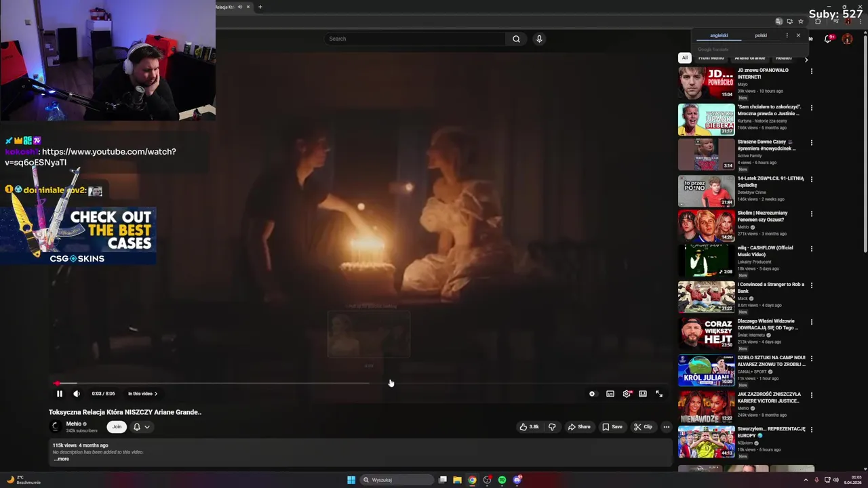The height and width of the screenshot is (488, 868).
Task: Click the Share button
Action: pos(579,427)
